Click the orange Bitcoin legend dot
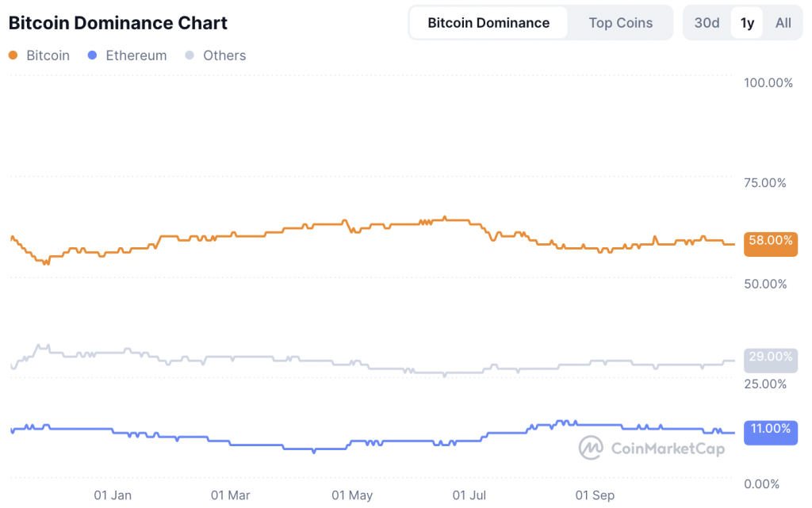 point(13,55)
